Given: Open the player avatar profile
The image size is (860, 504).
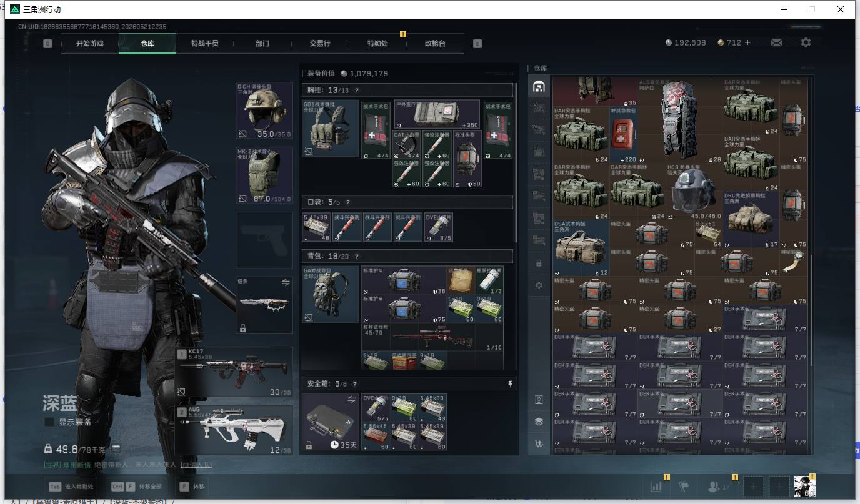Looking at the screenshot, I should [x=804, y=487].
